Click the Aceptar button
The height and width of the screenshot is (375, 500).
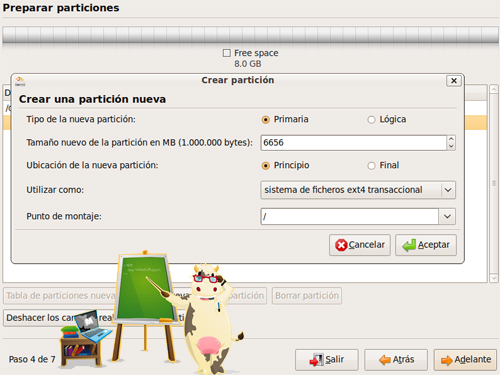click(x=426, y=245)
